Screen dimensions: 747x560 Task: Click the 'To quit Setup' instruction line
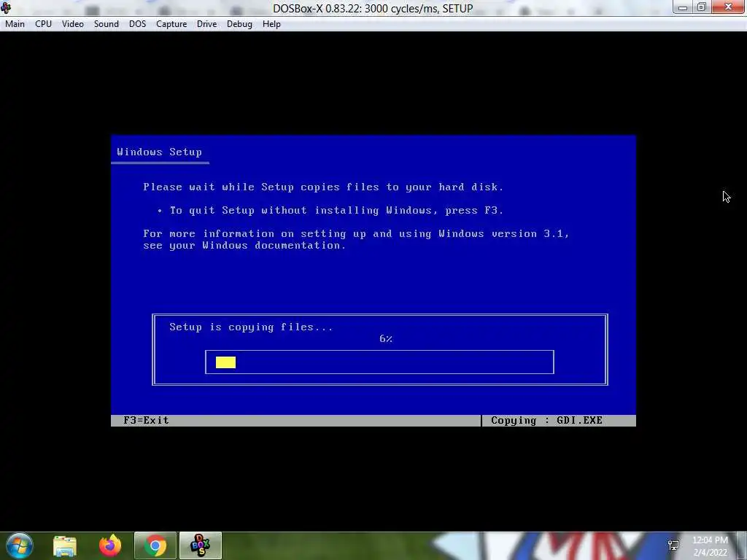pyautogui.click(x=336, y=211)
